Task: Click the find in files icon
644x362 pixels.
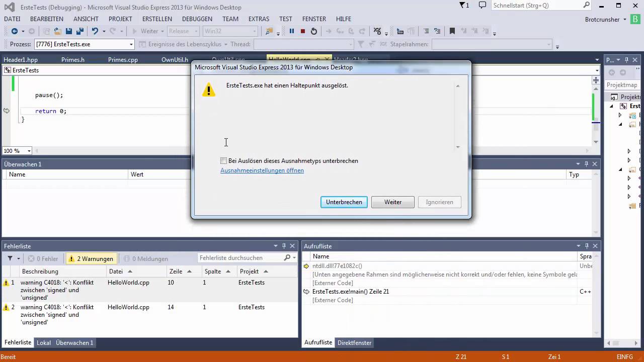Action: (270, 31)
